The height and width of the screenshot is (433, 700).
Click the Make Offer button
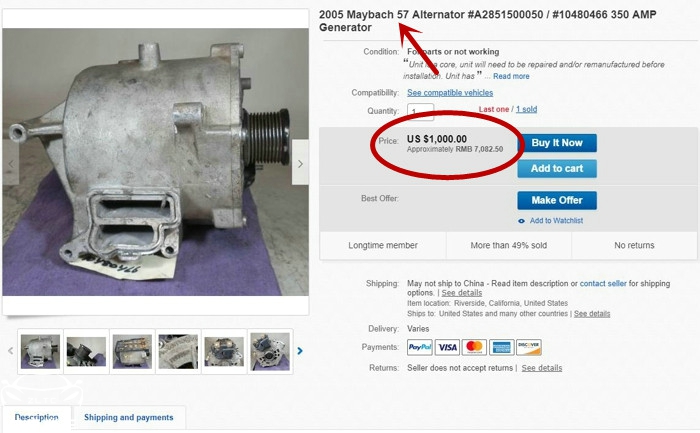click(557, 200)
